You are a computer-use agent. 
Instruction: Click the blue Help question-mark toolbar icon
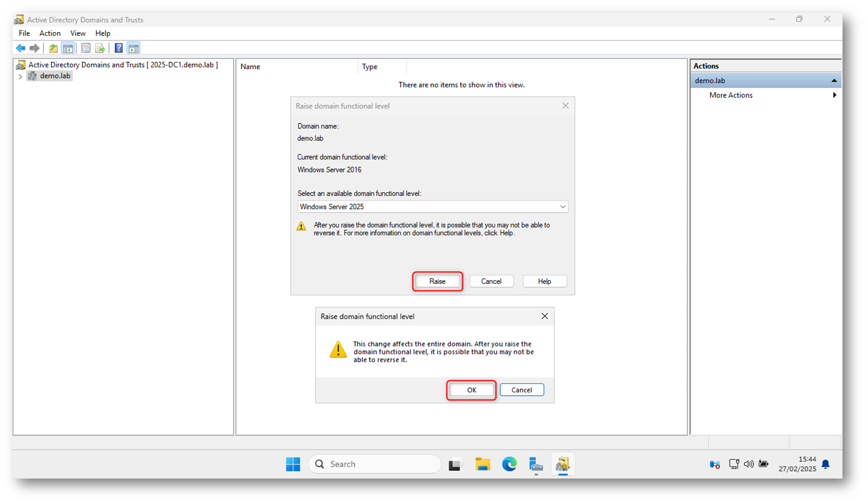(x=119, y=48)
